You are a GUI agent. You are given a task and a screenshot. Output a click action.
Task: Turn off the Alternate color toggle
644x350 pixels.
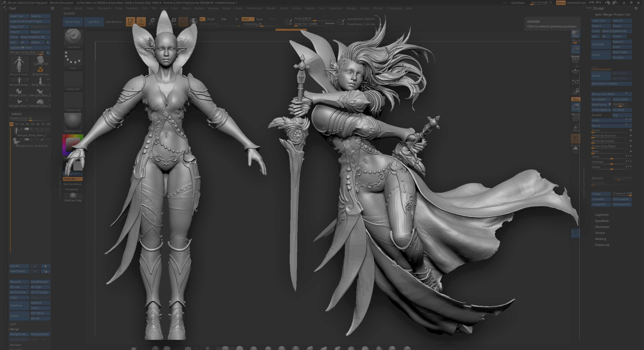point(73,179)
